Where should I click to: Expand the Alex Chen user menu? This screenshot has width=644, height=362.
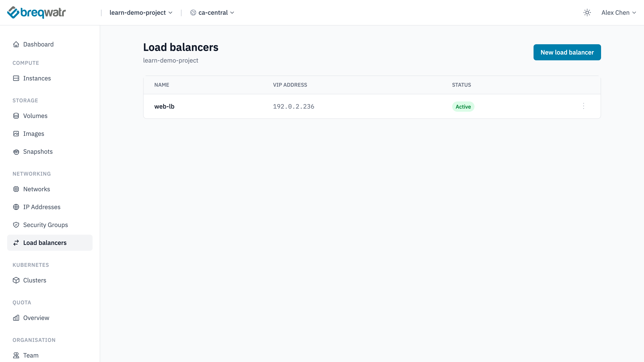pyautogui.click(x=619, y=13)
